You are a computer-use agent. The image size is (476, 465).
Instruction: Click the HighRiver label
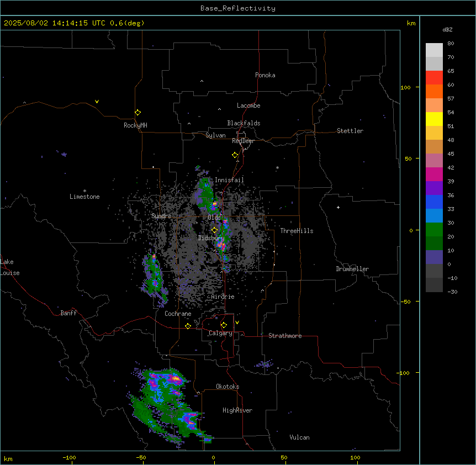237,410
